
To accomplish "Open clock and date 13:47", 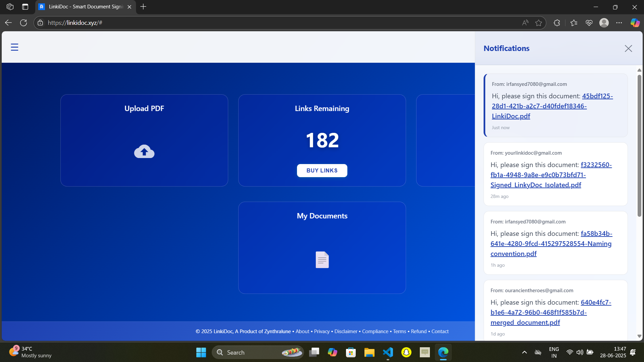I will point(613,352).
